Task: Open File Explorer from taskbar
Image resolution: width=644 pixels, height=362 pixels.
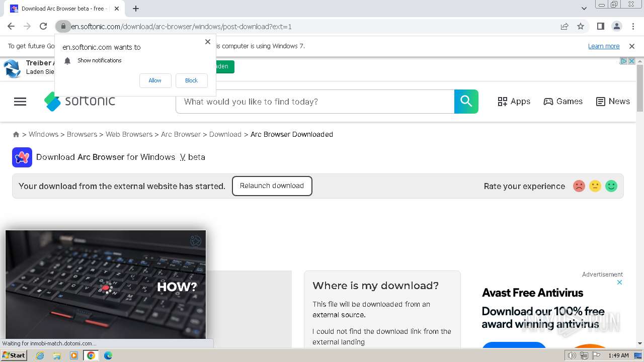Action: tap(57, 355)
